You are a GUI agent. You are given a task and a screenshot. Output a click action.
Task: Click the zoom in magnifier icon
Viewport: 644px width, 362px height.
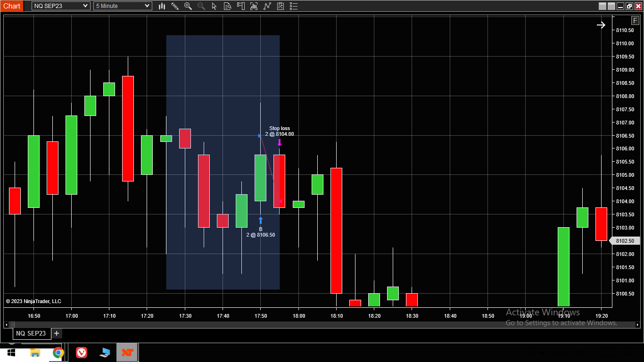coord(188,6)
